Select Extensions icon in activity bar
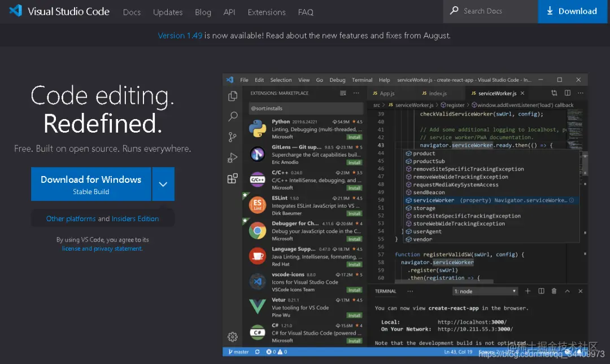This screenshot has width=610, height=364. [x=233, y=178]
